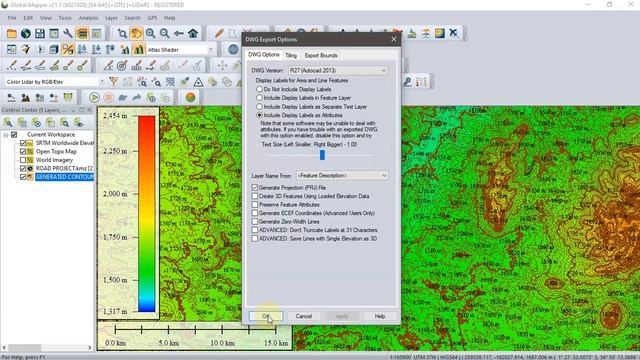The image size is (640, 360).
Task: Toggle World Imagery layer checkbox
Action: [x=23, y=160]
